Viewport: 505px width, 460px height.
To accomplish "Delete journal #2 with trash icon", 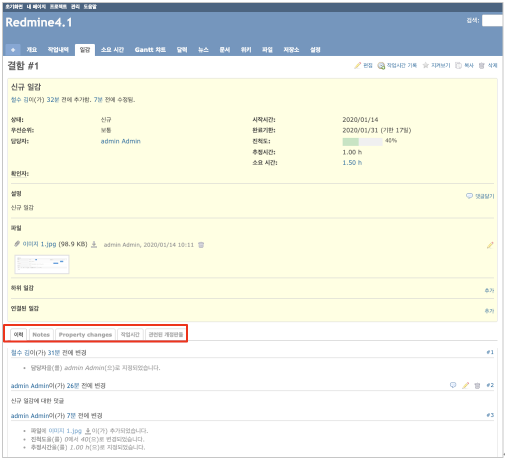I will click(477, 385).
